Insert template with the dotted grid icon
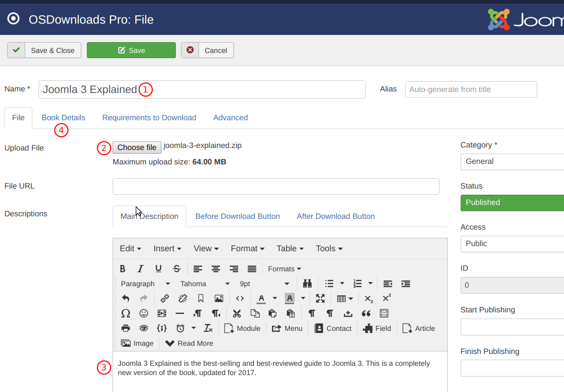Screen dimensions: 564x392 (x=384, y=313)
